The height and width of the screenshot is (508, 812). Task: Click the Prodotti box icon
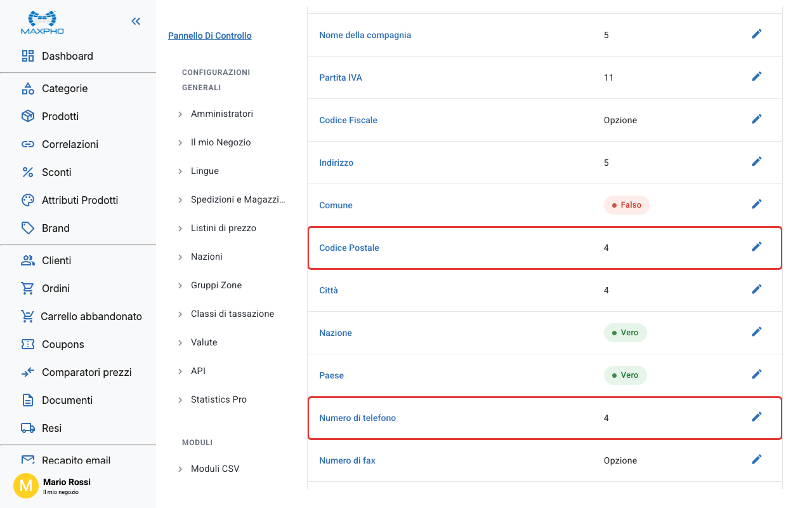(x=28, y=116)
